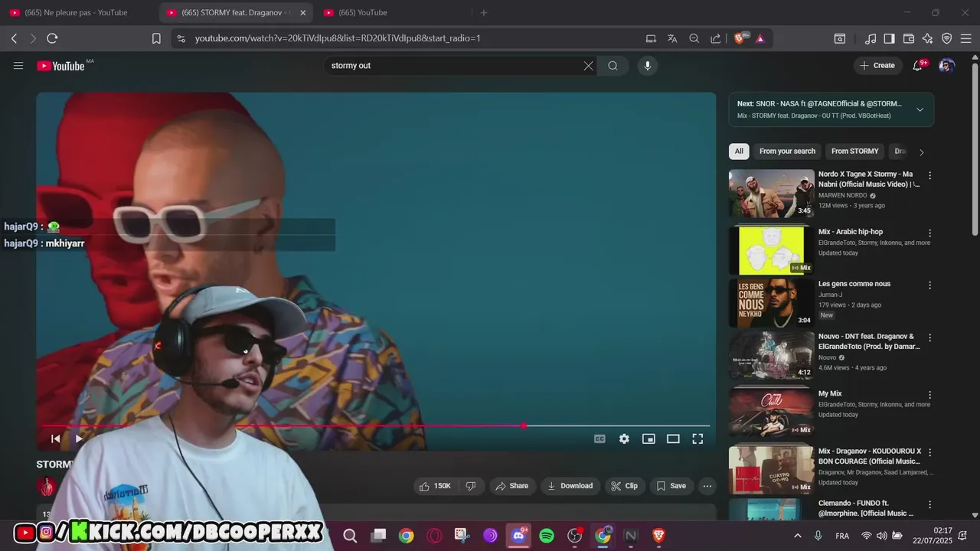Open options for Mix - Arabic hip-hop
Image resolution: width=980 pixels, height=551 pixels.
point(930,233)
